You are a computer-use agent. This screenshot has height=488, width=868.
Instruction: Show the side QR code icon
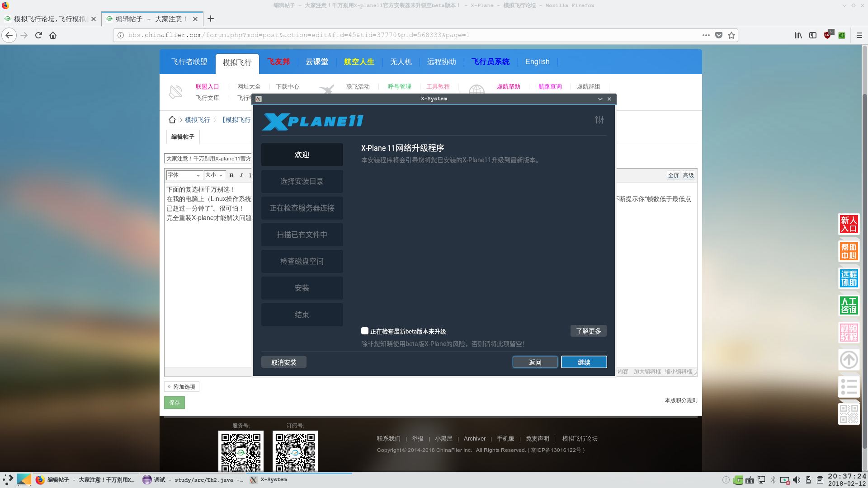pyautogui.click(x=849, y=414)
